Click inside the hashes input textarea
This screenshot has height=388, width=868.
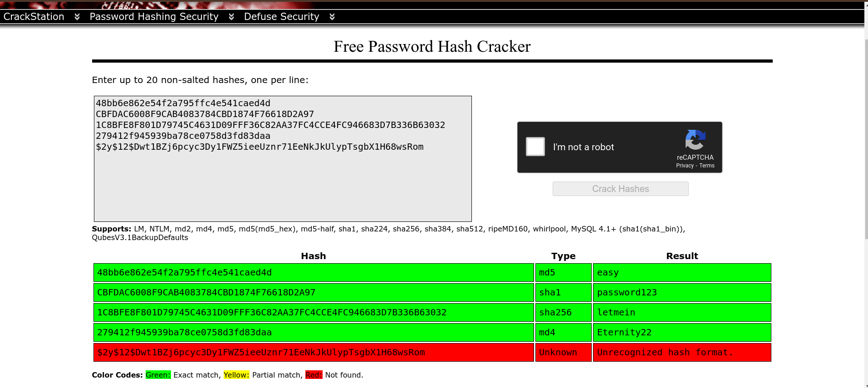(283, 159)
